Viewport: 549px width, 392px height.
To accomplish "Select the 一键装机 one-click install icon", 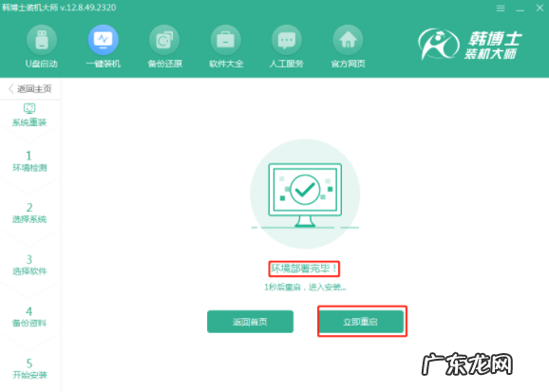I will (x=104, y=40).
